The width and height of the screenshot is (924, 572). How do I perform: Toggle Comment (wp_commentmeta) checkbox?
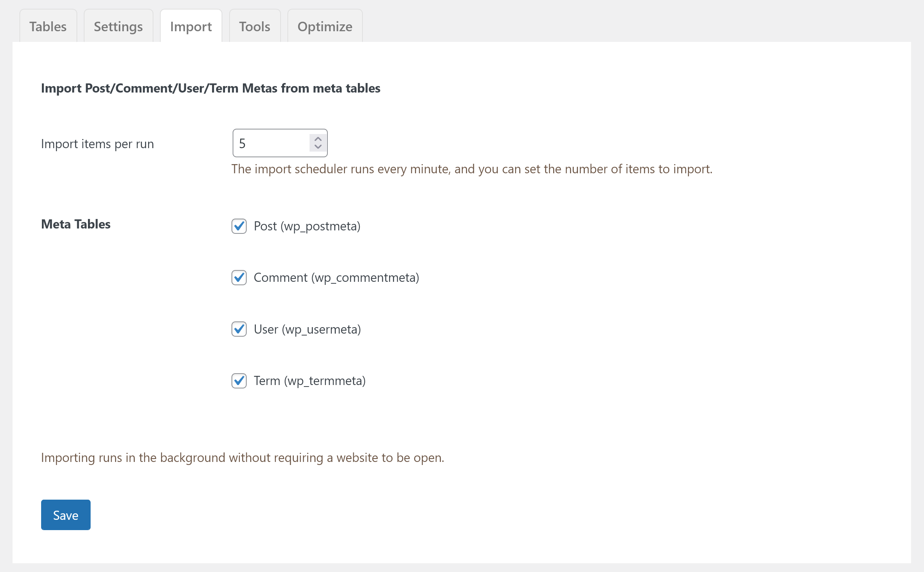coord(239,278)
